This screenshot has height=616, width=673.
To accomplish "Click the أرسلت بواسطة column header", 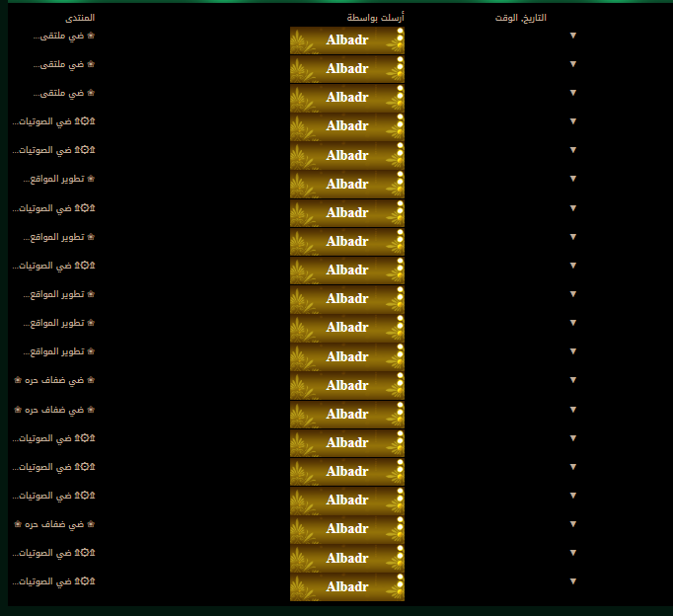I will [375, 18].
